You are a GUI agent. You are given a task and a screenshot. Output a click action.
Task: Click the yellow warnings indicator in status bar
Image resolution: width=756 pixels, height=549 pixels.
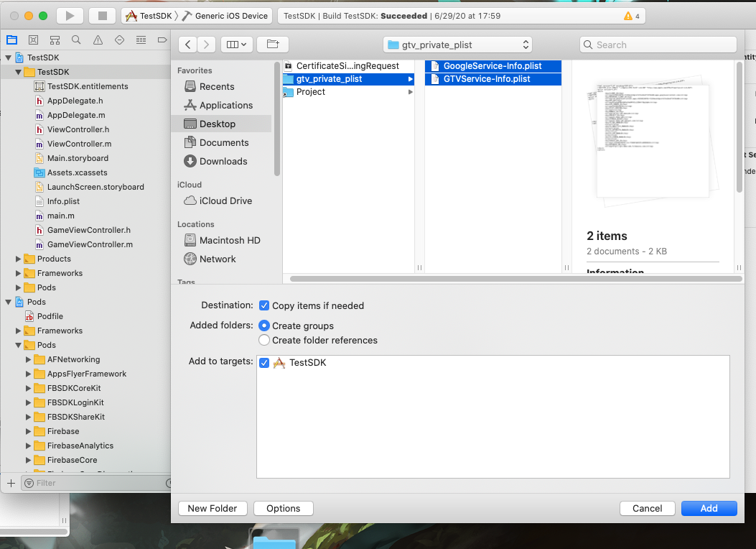click(631, 16)
